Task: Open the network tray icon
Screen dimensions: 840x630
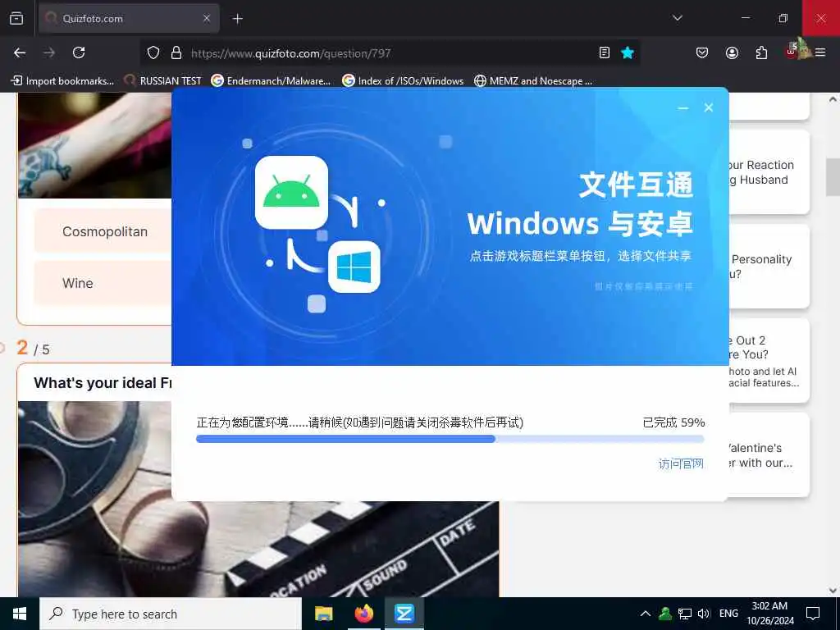Action: [x=685, y=614]
